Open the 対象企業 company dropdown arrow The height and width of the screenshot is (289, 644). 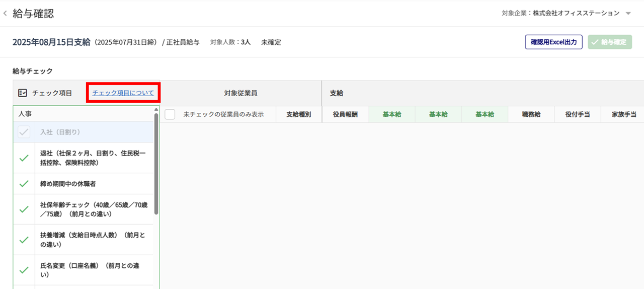click(628, 14)
